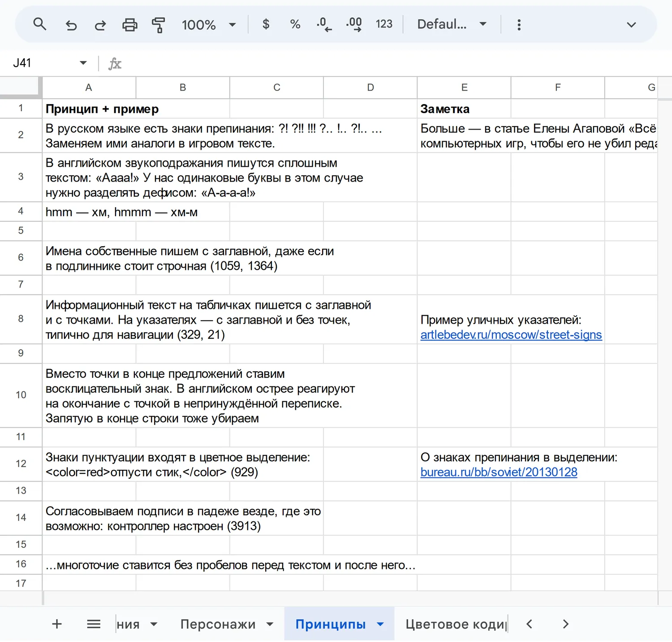This screenshot has height=642, width=672.
Task: Open the name box dropdown arrow
Action: (x=83, y=63)
